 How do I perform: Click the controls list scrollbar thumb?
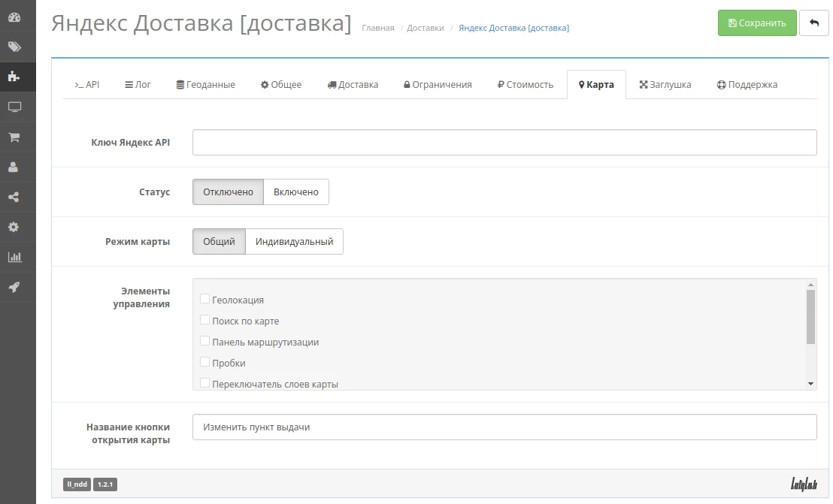(810, 317)
